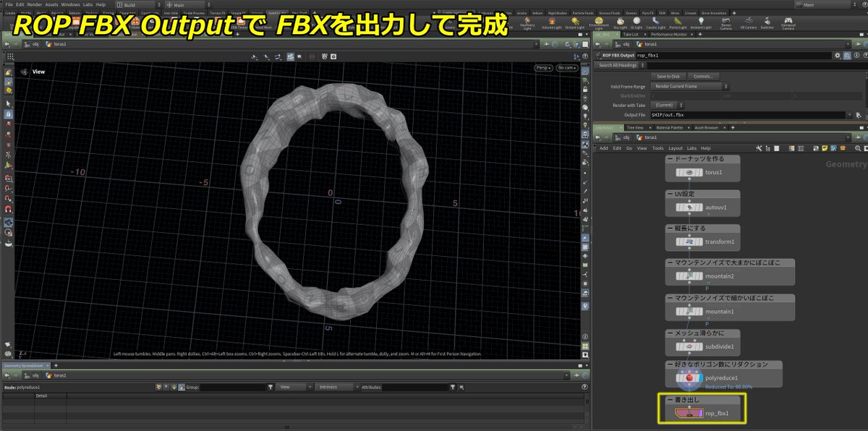Open the Search All/Headings filter dropdown
Screen dimensions: 868x431
click(618, 65)
